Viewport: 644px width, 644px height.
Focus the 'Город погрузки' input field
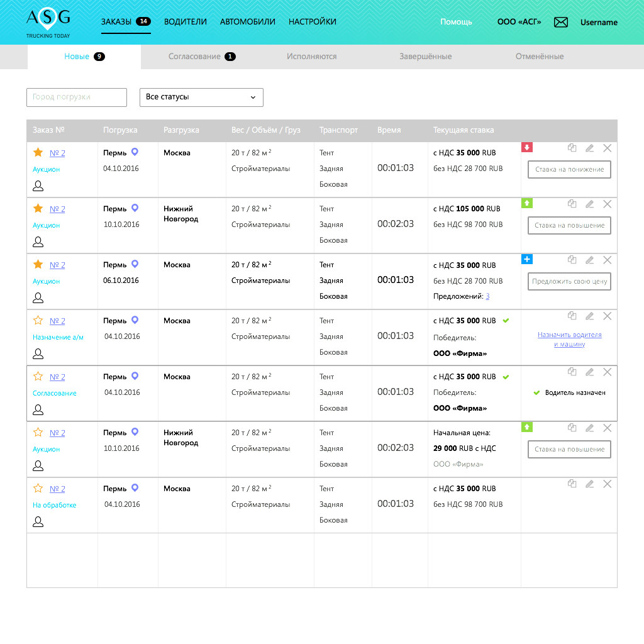click(x=77, y=97)
